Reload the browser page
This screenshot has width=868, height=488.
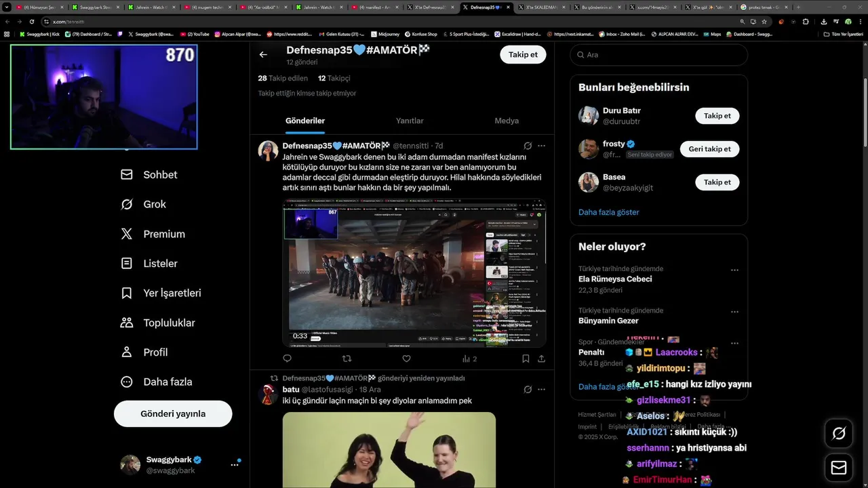[x=31, y=21]
